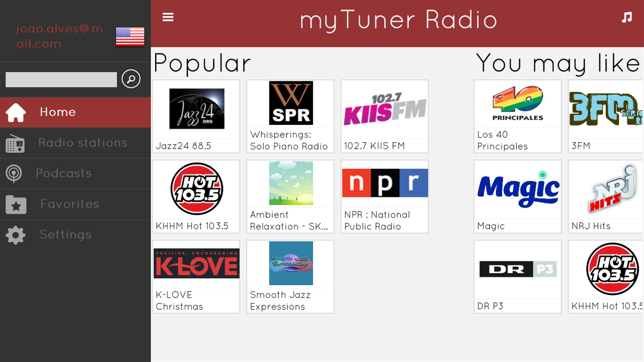
Task: Click the Podcasts broadcast icon
Action: coord(14,174)
